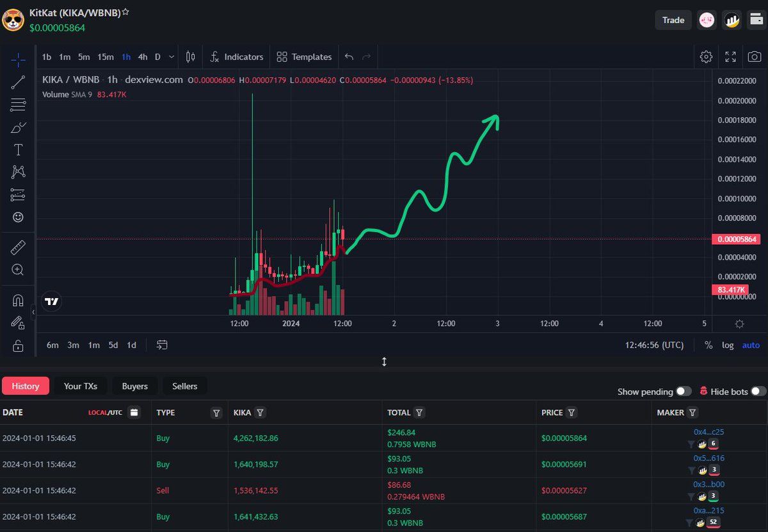Screen dimensions: 768x532
Task: Undo the last chart action
Action: (349, 57)
